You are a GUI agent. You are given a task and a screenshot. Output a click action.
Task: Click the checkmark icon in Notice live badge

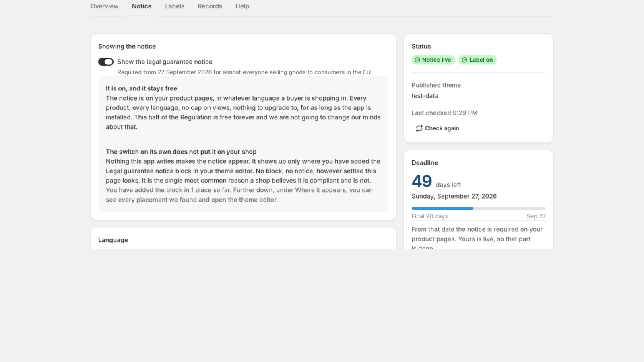point(417,60)
